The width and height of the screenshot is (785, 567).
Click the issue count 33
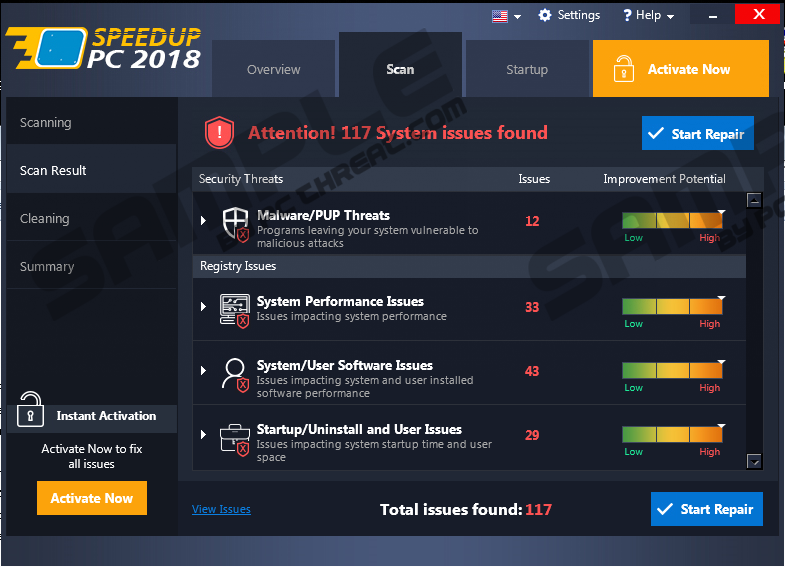coord(532,307)
